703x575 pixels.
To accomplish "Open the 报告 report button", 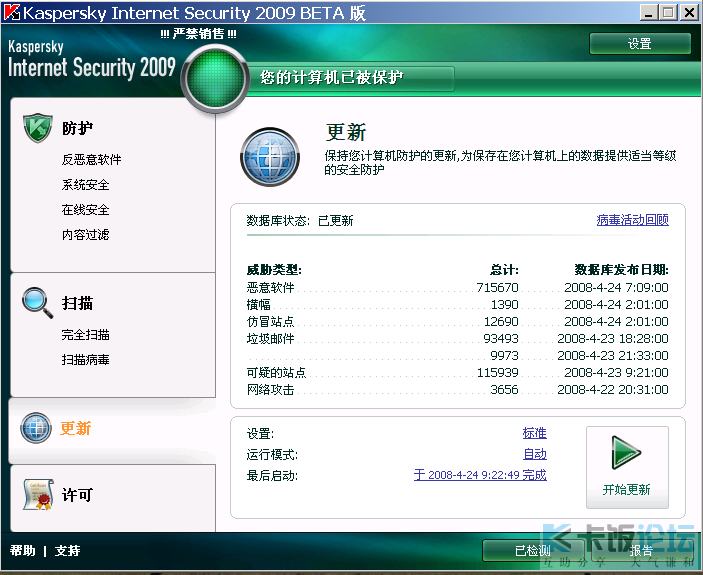I will click(641, 550).
